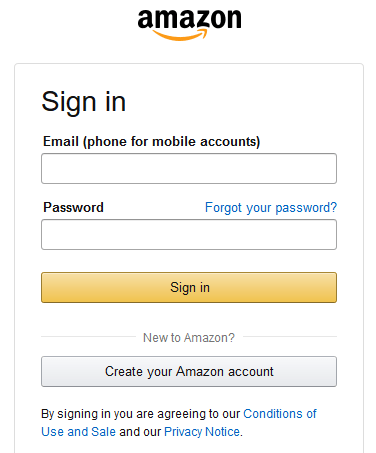Screen dimensions: 376x453
Task: Click the orange smile arrow under amazon
Action: [181, 35]
